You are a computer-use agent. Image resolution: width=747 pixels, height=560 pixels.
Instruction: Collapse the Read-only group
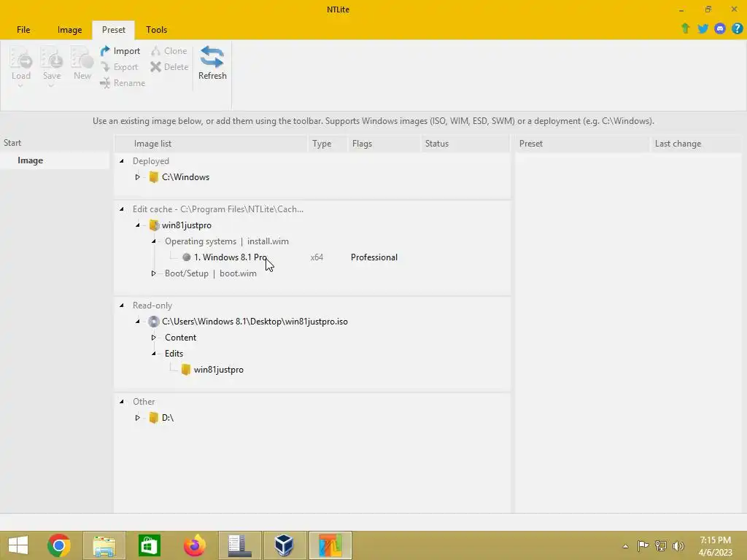122,306
